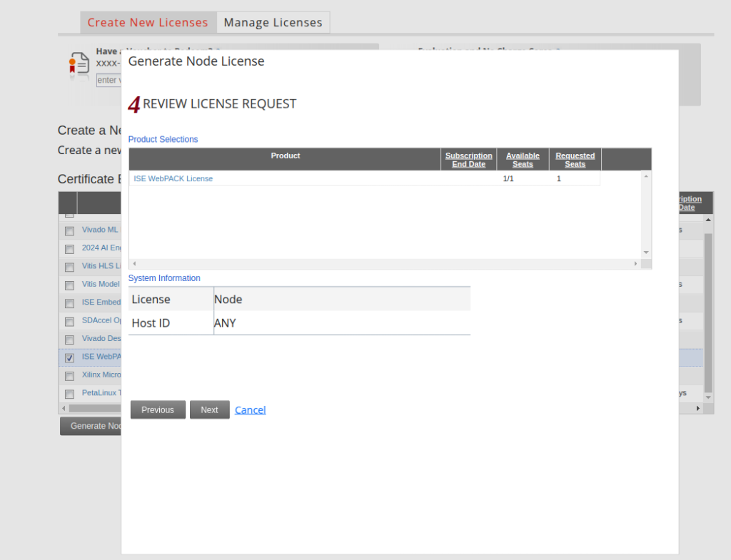Viewport: 731px width, 560px height.
Task: Cancel the license generation dialog
Action: pyautogui.click(x=251, y=410)
